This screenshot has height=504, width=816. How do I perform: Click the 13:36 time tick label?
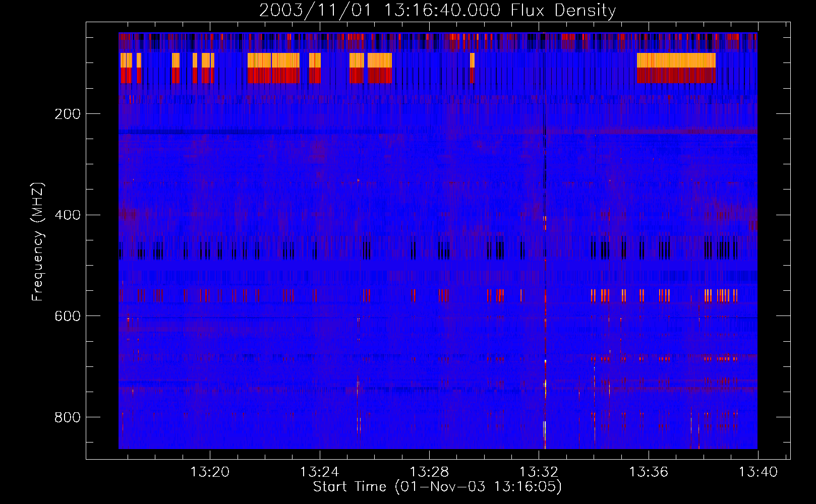pyautogui.click(x=649, y=472)
